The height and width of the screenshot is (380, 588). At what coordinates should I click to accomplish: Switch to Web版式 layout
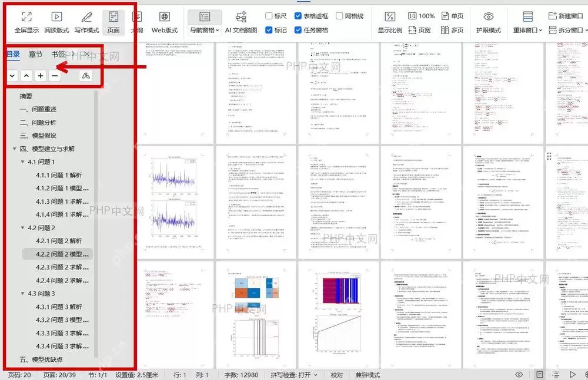click(x=164, y=22)
